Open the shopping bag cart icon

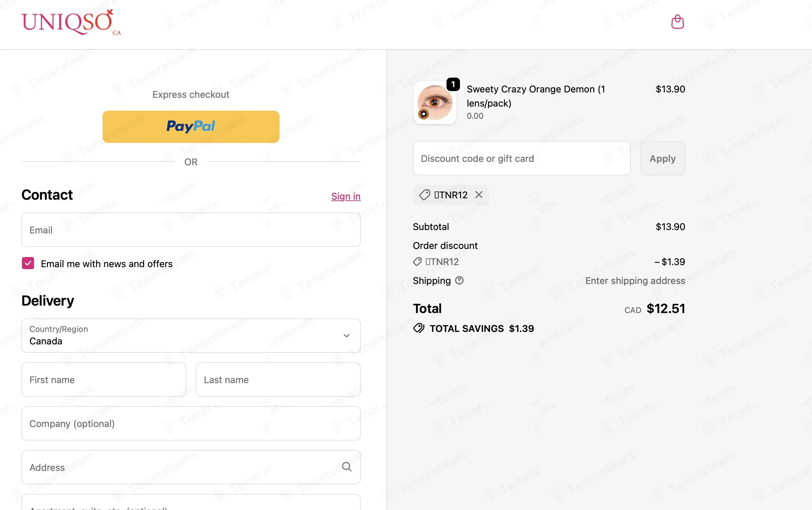tap(677, 22)
